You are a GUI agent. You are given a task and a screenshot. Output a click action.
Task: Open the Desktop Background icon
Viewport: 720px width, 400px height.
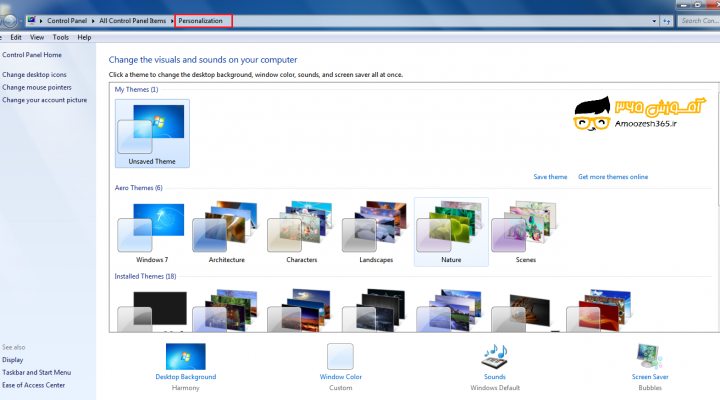[x=186, y=356]
